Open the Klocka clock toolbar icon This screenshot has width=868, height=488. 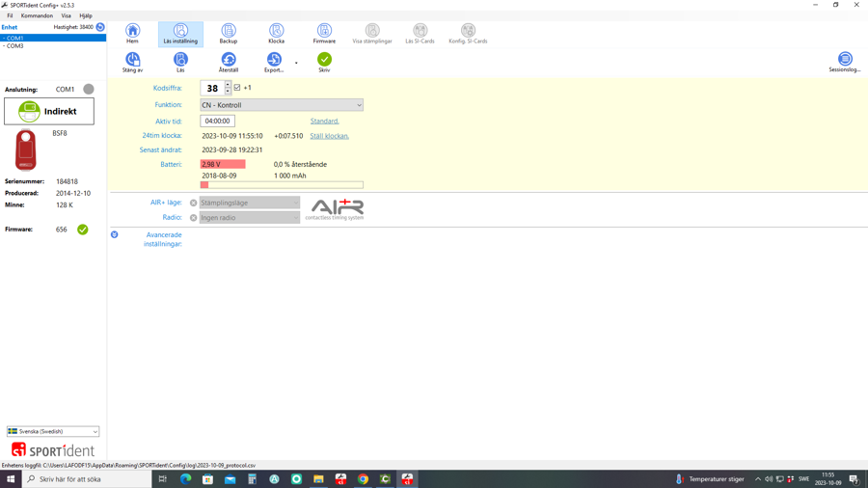click(276, 34)
